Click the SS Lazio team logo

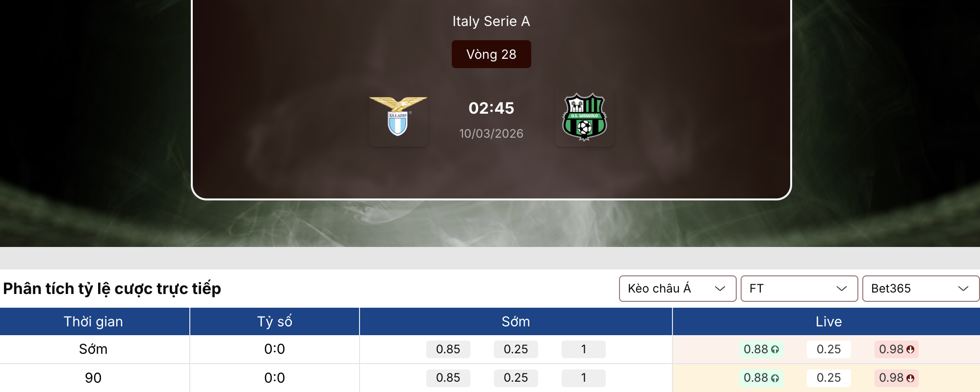[x=398, y=117]
